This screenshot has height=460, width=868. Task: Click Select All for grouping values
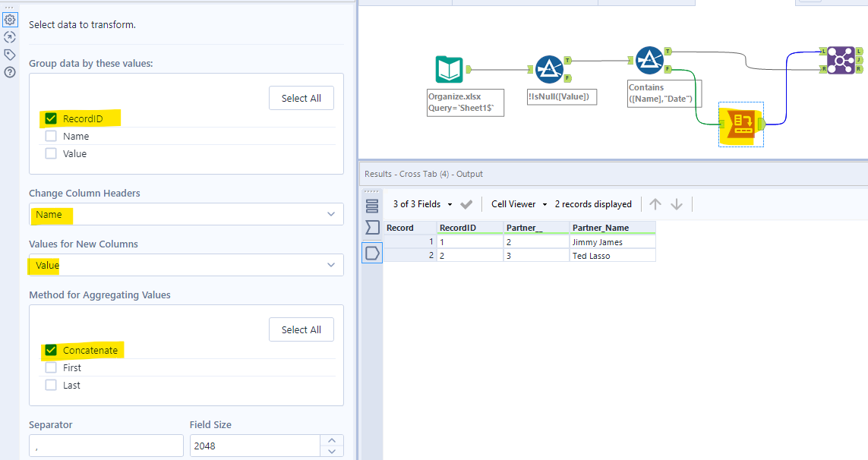pyautogui.click(x=301, y=97)
